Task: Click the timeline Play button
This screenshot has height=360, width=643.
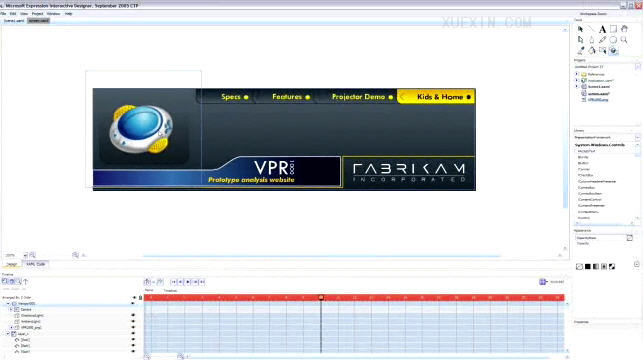Action: click(x=188, y=282)
